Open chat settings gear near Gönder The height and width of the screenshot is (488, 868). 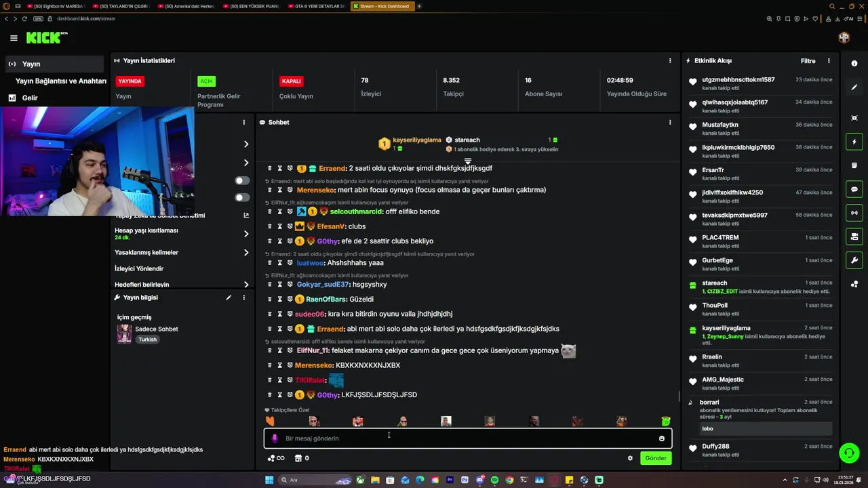coord(630,458)
